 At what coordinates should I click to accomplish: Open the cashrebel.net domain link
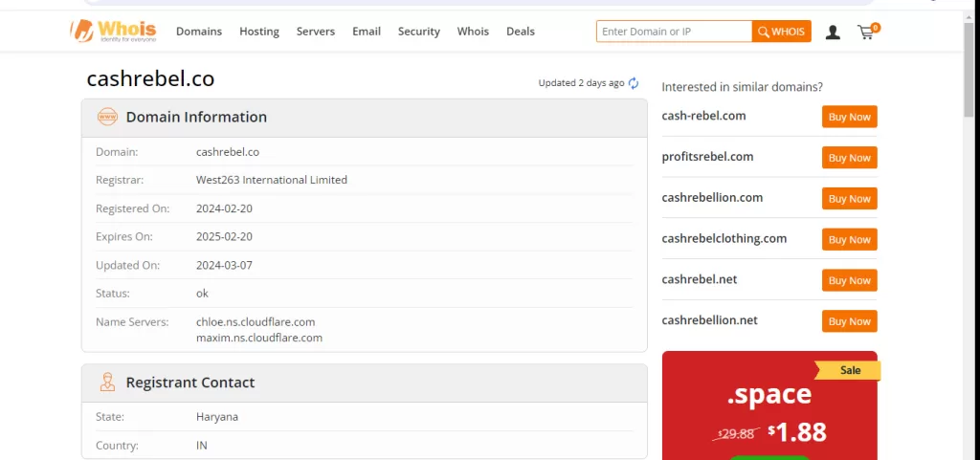click(x=700, y=279)
